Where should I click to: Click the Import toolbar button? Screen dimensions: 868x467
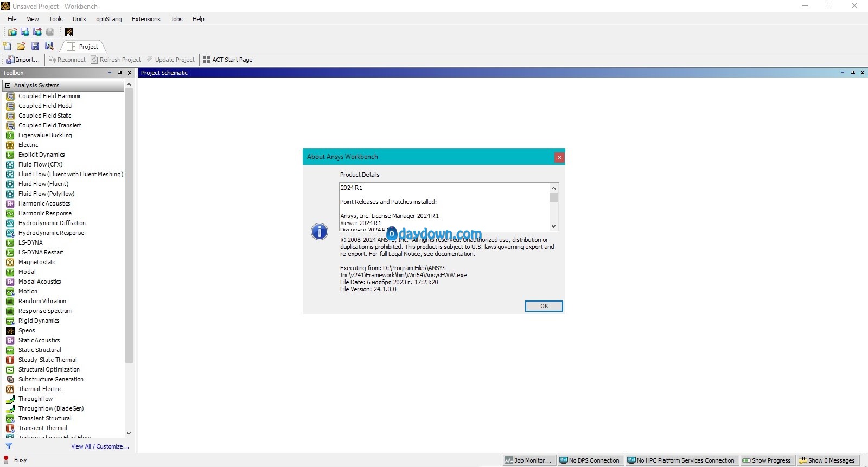(23, 60)
